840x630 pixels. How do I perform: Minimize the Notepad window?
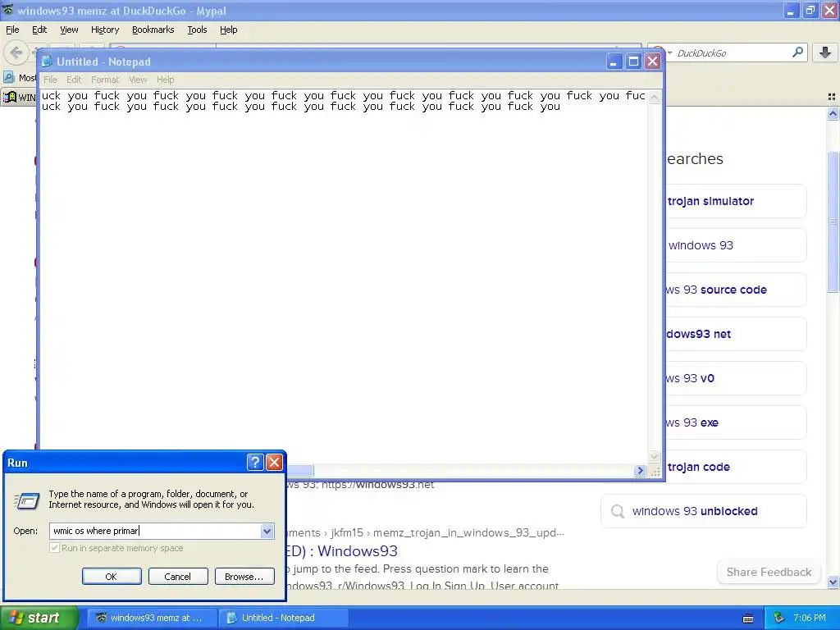614,62
